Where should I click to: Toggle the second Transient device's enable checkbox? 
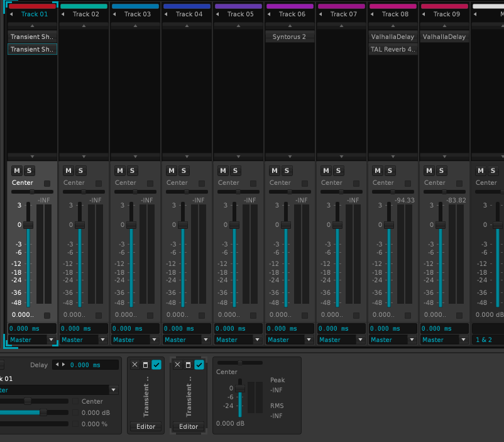pos(199,365)
